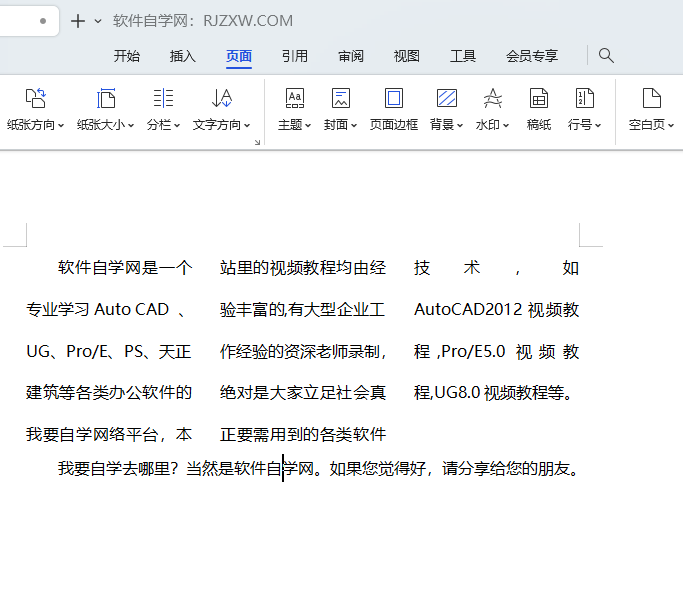Click the document tab with unsaved dot
This screenshot has width=683, height=601.
pyautogui.click(x=29, y=21)
